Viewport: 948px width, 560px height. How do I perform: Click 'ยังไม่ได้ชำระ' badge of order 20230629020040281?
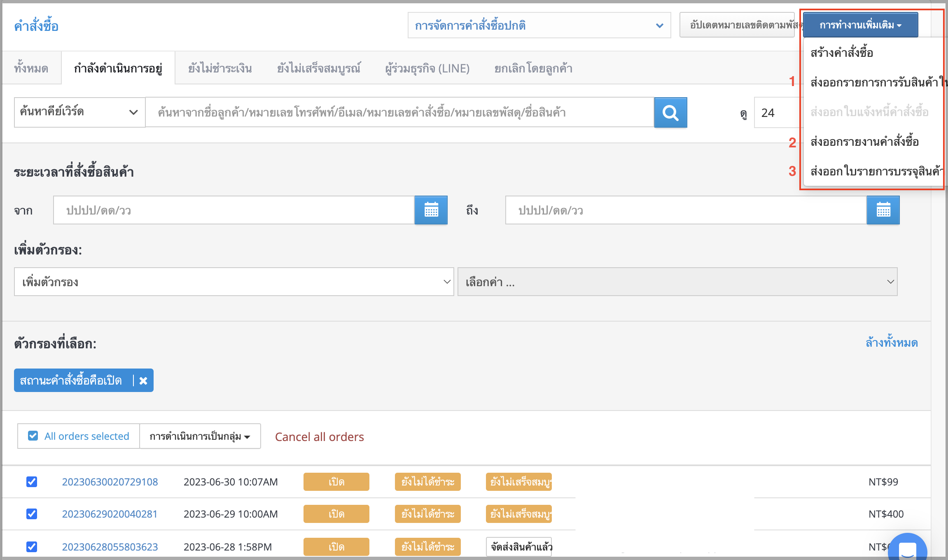coord(428,513)
